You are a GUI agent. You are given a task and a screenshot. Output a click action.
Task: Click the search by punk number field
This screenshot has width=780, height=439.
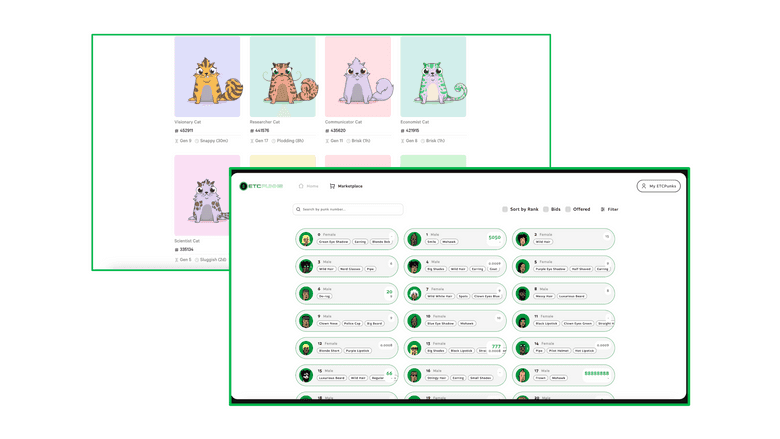348,210
